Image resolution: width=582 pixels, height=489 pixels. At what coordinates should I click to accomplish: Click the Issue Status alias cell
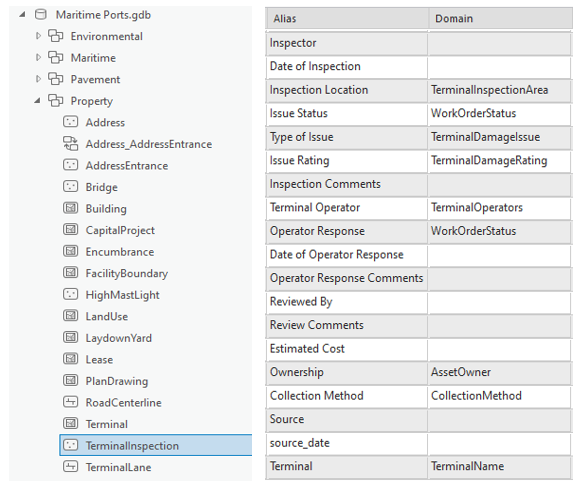pos(347,114)
